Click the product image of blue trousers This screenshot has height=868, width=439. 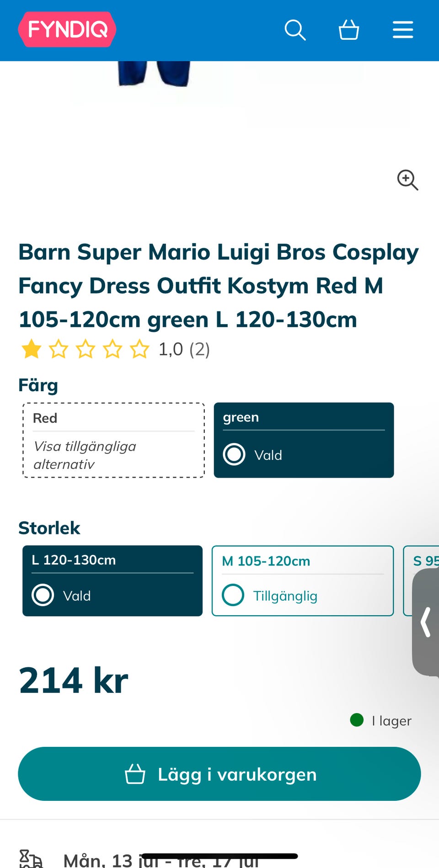pos(154,74)
